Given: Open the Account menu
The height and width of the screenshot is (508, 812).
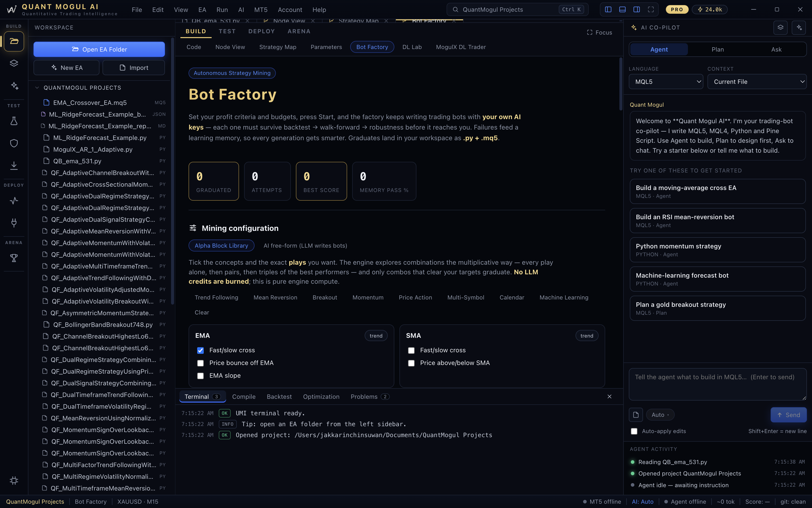Looking at the screenshot, I should click(x=290, y=10).
